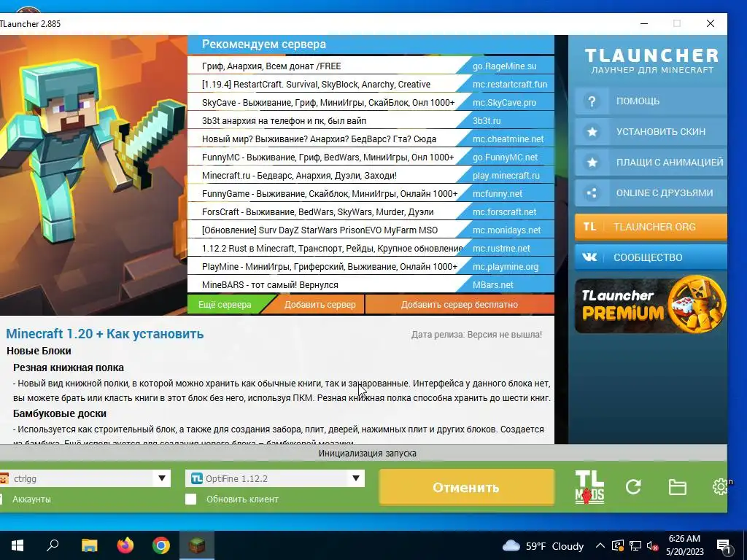Open the game folder icon
Image resolution: width=747 pixels, height=560 pixels.
coord(677,487)
